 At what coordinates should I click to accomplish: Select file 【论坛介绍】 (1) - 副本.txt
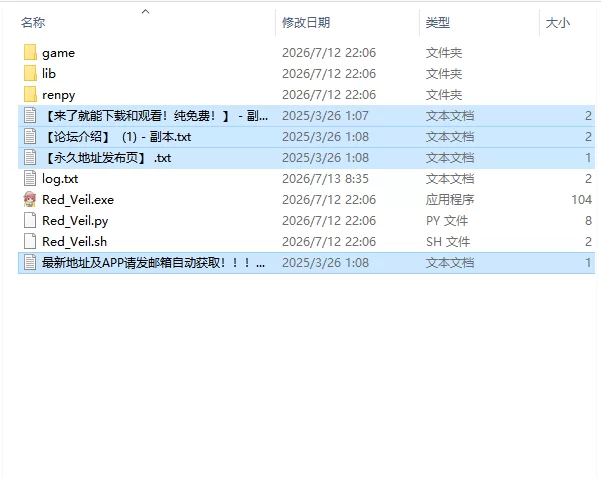point(117,136)
